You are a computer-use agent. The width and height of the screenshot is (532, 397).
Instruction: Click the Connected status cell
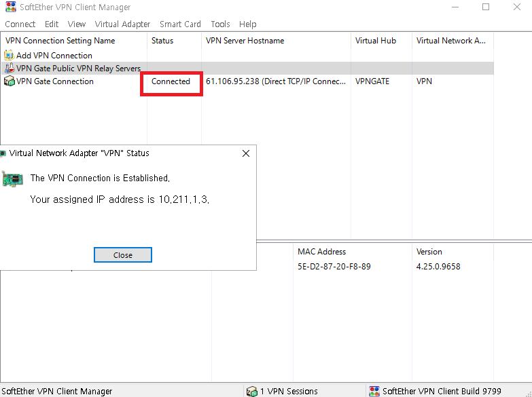click(171, 81)
